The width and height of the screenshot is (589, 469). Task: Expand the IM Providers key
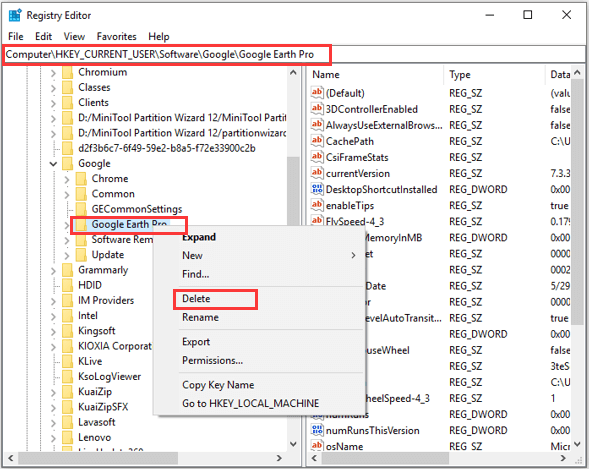[x=53, y=301]
